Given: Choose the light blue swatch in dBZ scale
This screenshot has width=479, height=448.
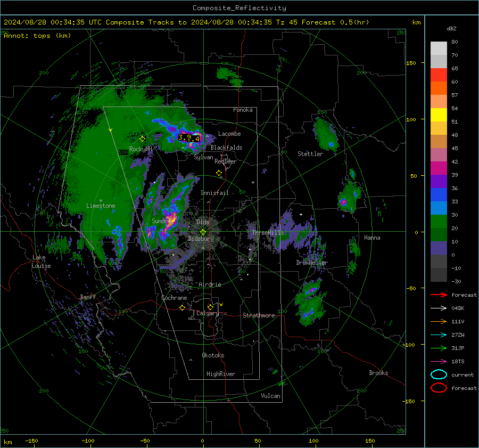Looking at the screenshot, I should pyautogui.click(x=439, y=208).
